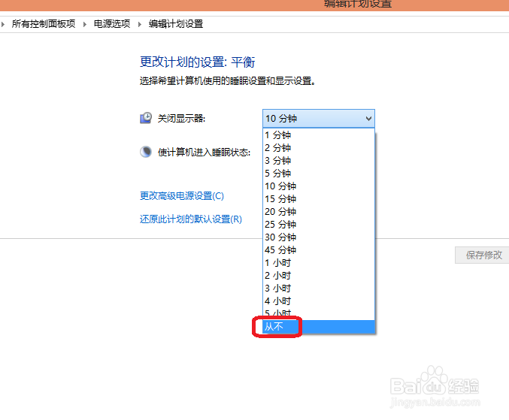This screenshot has height=420, width=509.
Task: Select 2 分钟 from the list
Action: pos(319,147)
